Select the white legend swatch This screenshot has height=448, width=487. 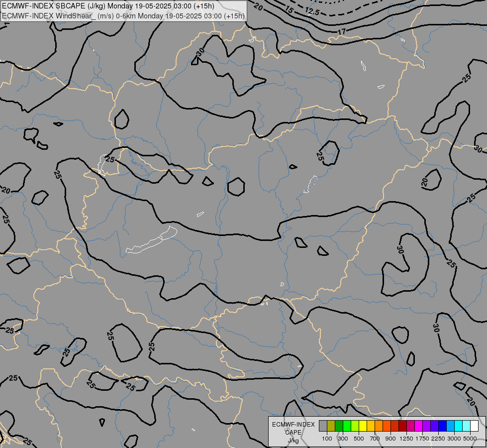(x=475, y=426)
